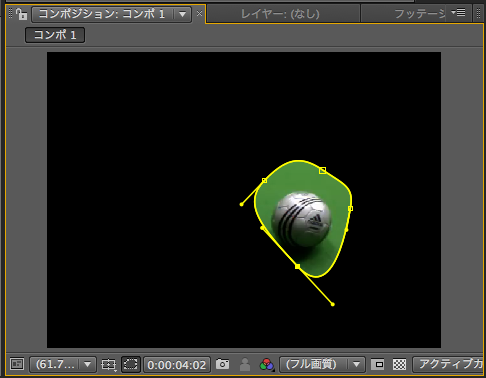This screenshot has width=486, height=378.
Task: Toggle the region of interest icon
Action: pyautogui.click(x=378, y=364)
